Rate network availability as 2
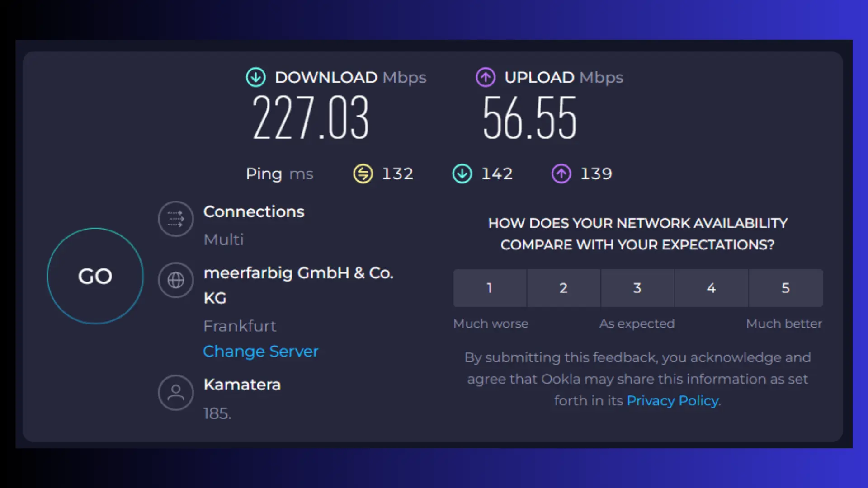 [563, 288]
